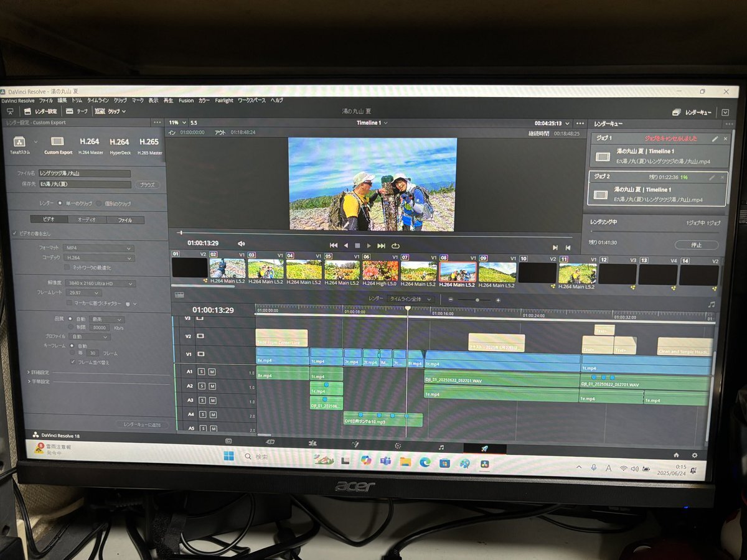
Task: Switch to the オーディオ settings tab
Action: tap(87, 220)
